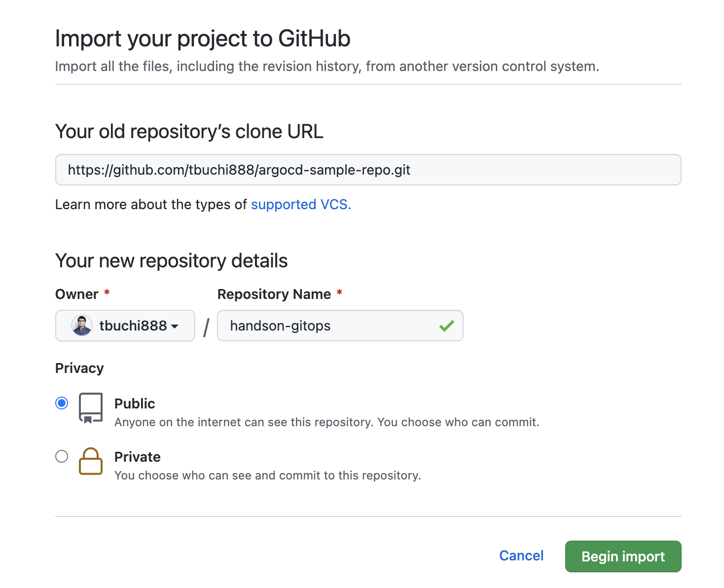Click the Repository Name input field
724x588 pixels.
(x=340, y=326)
